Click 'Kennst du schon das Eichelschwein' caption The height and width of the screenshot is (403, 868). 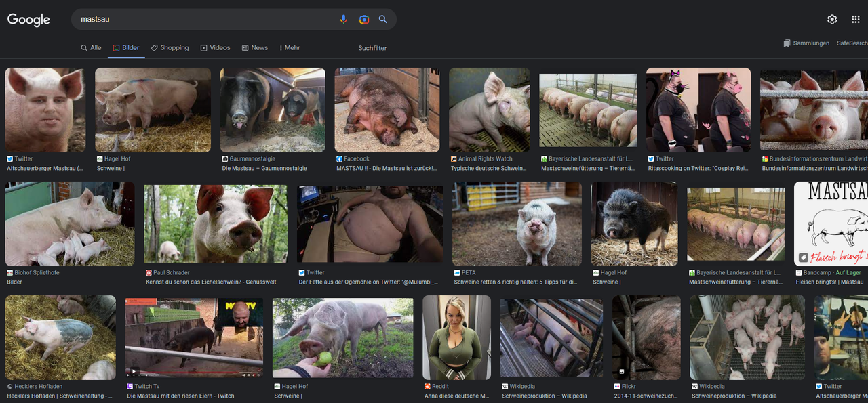pyautogui.click(x=211, y=282)
